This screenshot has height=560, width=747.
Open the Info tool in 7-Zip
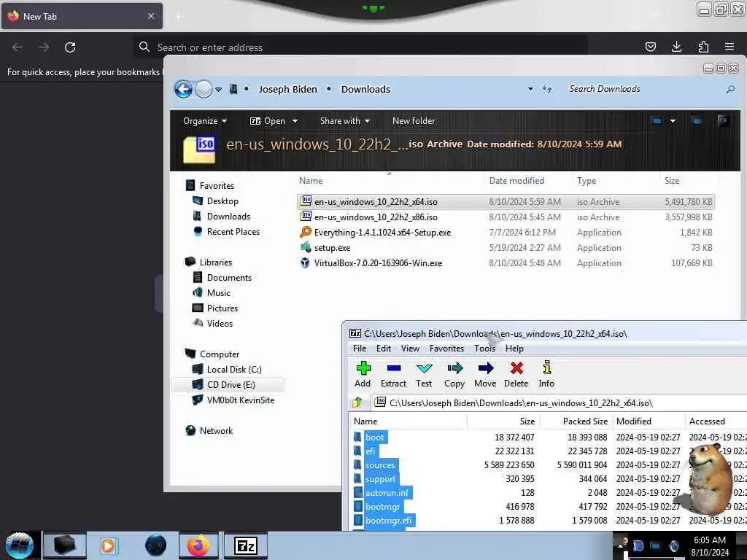tap(546, 374)
